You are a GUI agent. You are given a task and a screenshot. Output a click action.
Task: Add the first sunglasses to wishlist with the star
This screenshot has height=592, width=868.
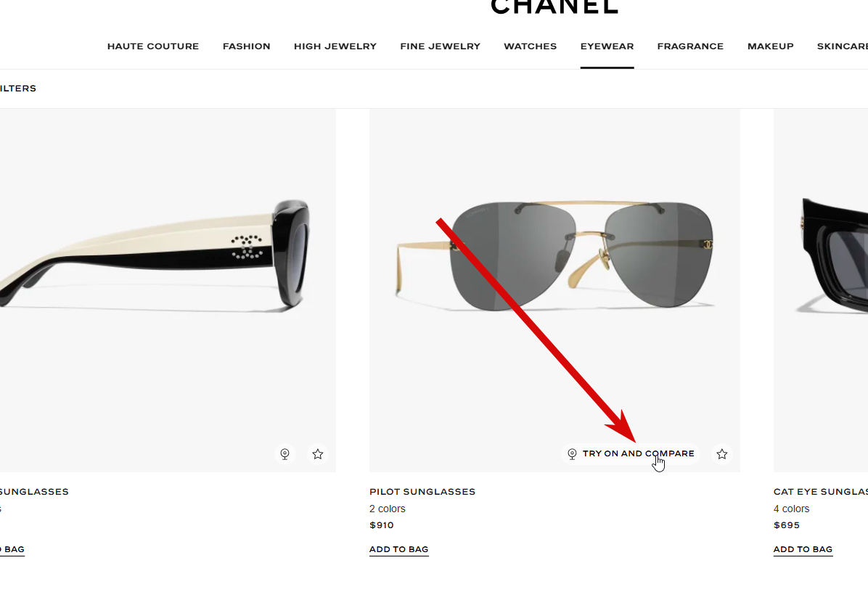click(318, 454)
